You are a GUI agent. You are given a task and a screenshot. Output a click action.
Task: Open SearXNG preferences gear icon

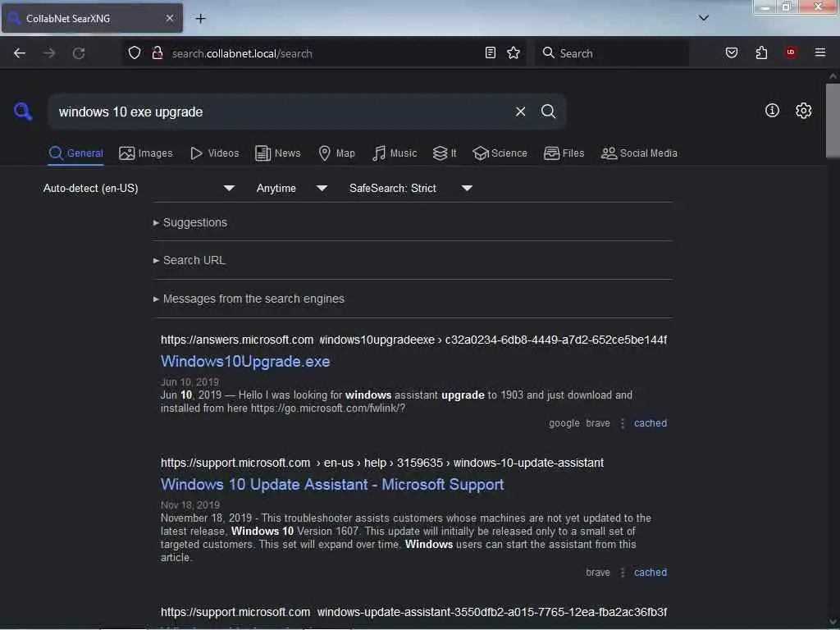coord(803,111)
